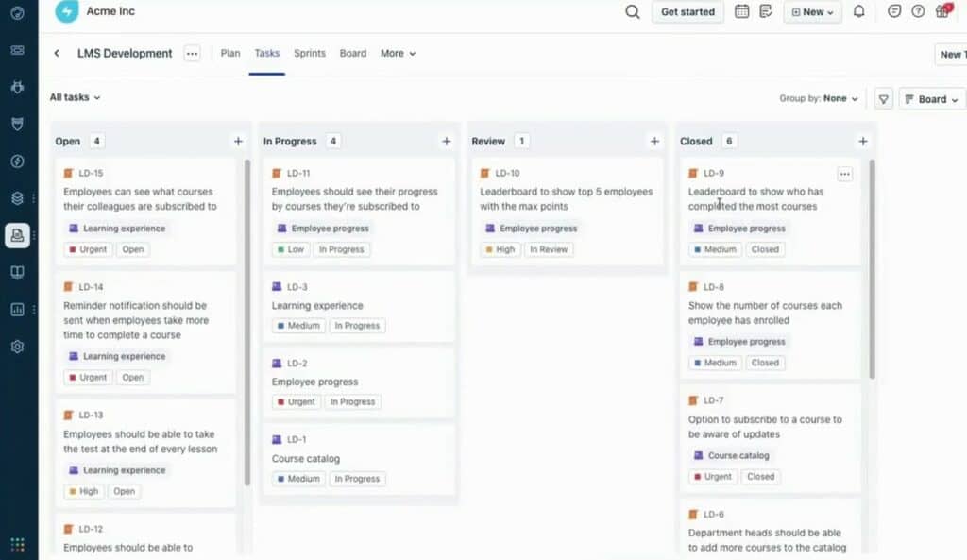The height and width of the screenshot is (560, 967).
Task: Open the LD-8 Closed status tag
Action: coord(765,363)
